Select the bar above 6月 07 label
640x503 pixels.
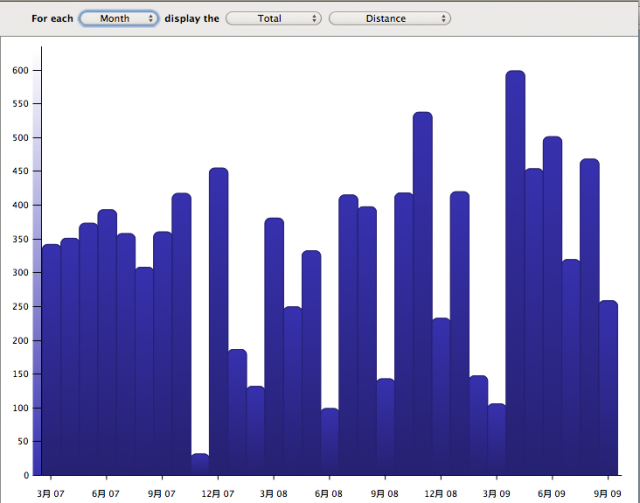tap(107, 342)
